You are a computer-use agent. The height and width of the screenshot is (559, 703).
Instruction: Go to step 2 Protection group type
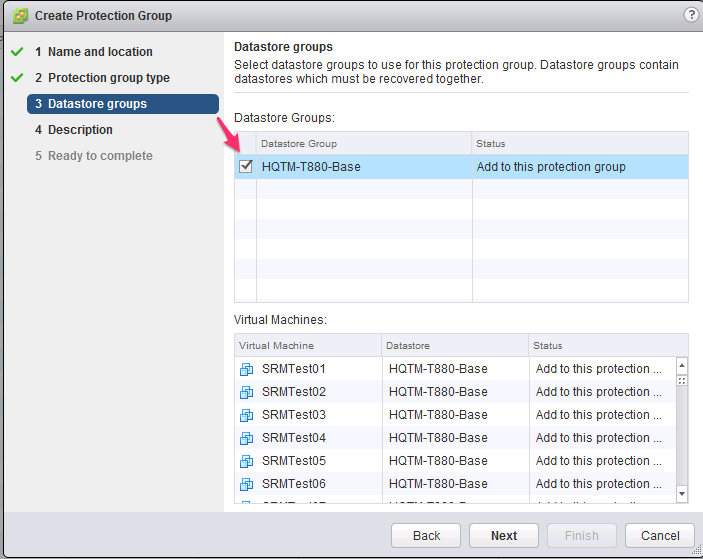click(108, 78)
